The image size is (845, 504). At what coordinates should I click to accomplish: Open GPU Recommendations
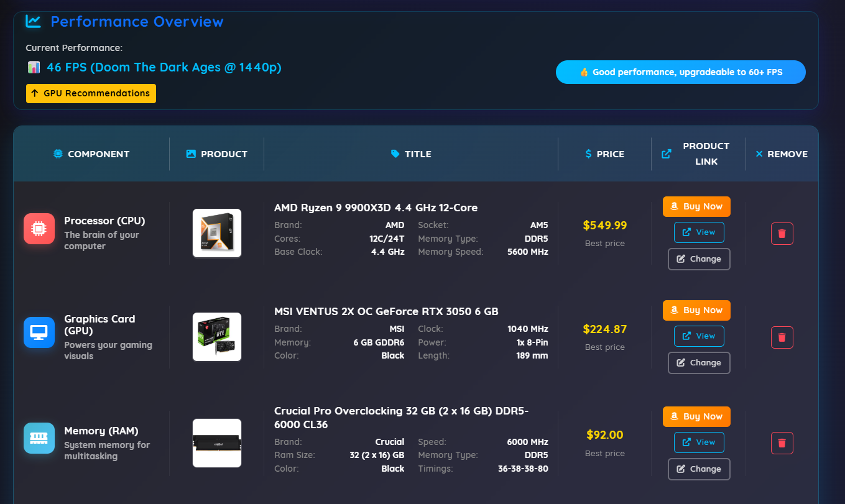(x=91, y=93)
